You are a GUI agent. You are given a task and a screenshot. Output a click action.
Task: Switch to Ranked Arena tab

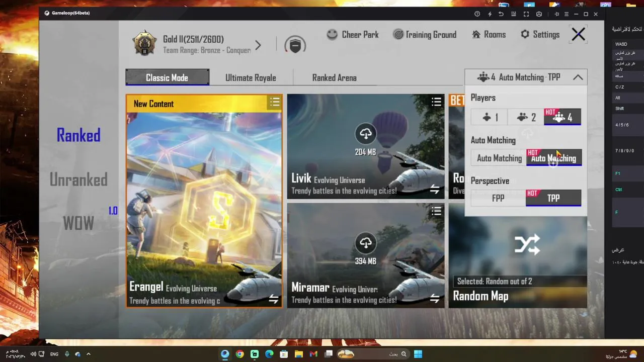point(334,78)
